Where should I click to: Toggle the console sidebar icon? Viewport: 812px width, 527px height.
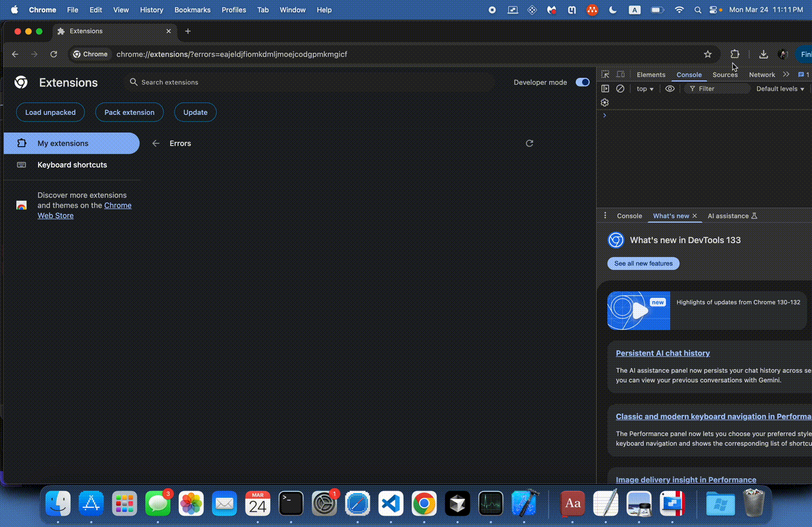(605, 89)
